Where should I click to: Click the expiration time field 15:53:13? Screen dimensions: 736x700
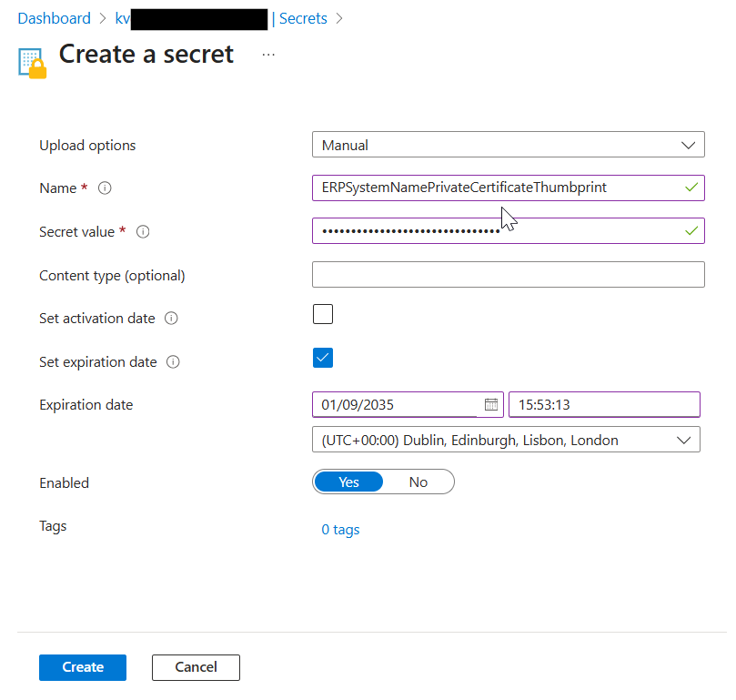pos(605,404)
